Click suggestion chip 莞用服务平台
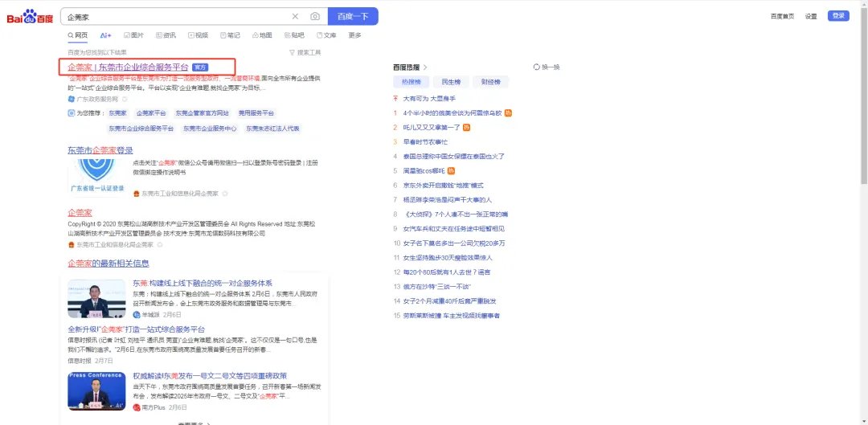 [256, 113]
